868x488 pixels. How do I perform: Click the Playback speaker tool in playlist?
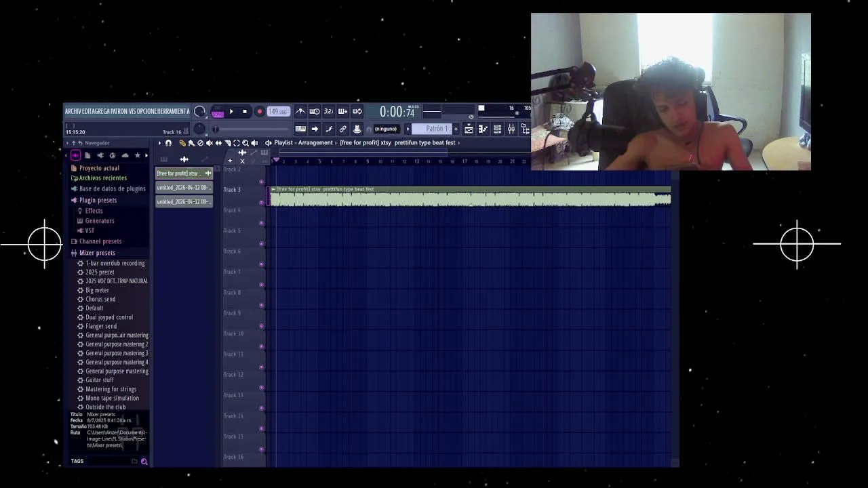click(254, 143)
